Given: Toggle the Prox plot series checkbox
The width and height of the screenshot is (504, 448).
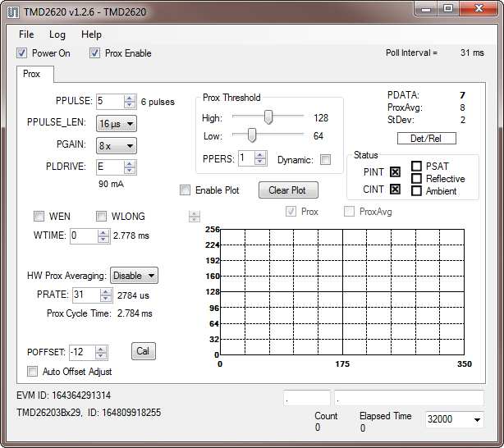Looking at the screenshot, I should click(291, 212).
